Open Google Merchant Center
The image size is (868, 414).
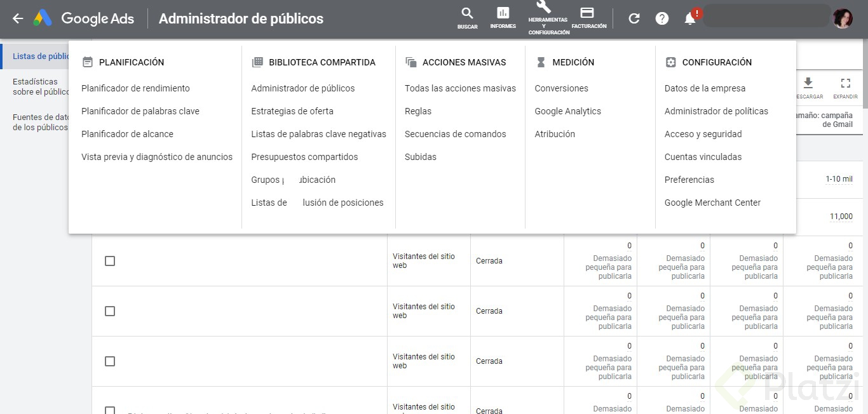tap(712, 203)
